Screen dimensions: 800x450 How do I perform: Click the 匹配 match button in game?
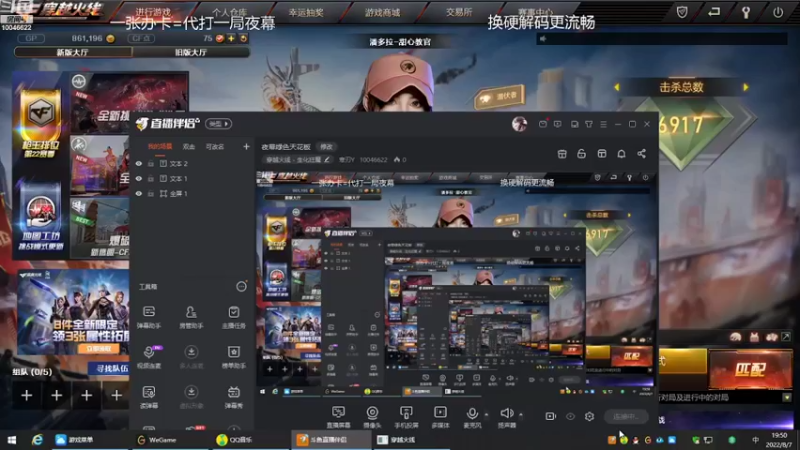(751, 369)
